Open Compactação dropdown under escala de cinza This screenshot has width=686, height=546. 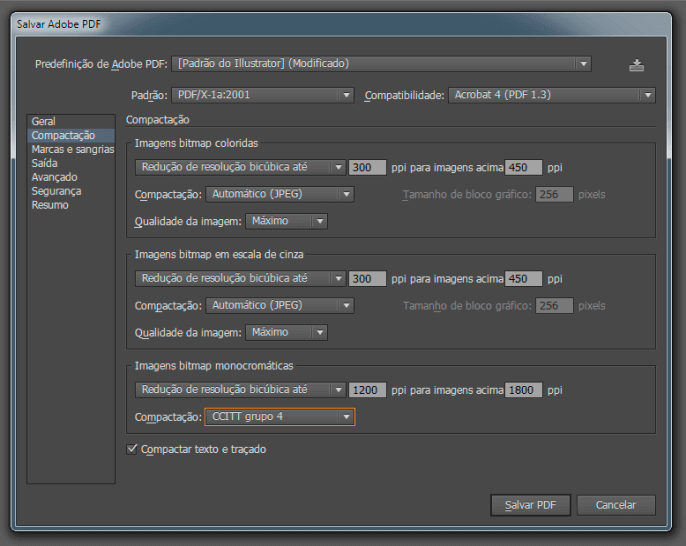[280, 305]
